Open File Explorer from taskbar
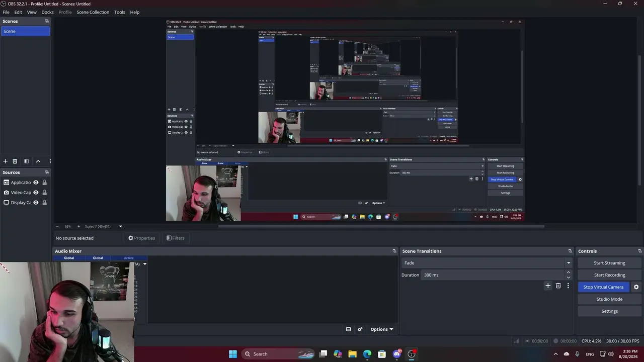This screenshot has height=362, width=644. coord(352,354)
